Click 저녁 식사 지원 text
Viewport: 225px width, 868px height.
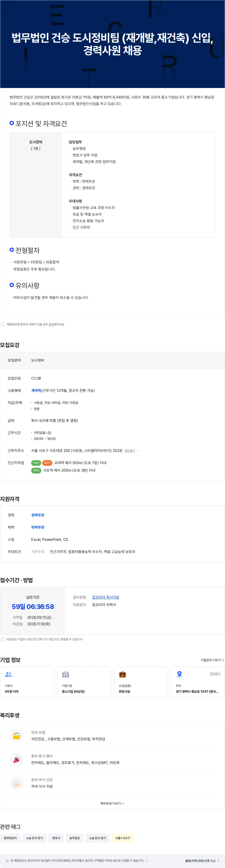coord(42,786)
